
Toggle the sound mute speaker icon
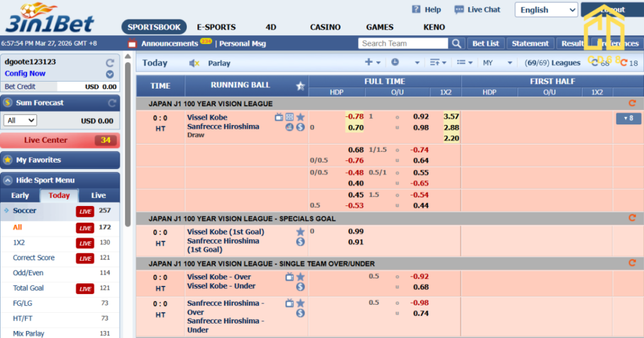coord(194,63)
